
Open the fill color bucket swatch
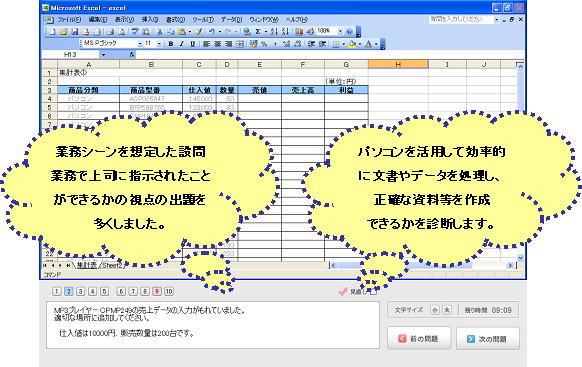point(352,44)
